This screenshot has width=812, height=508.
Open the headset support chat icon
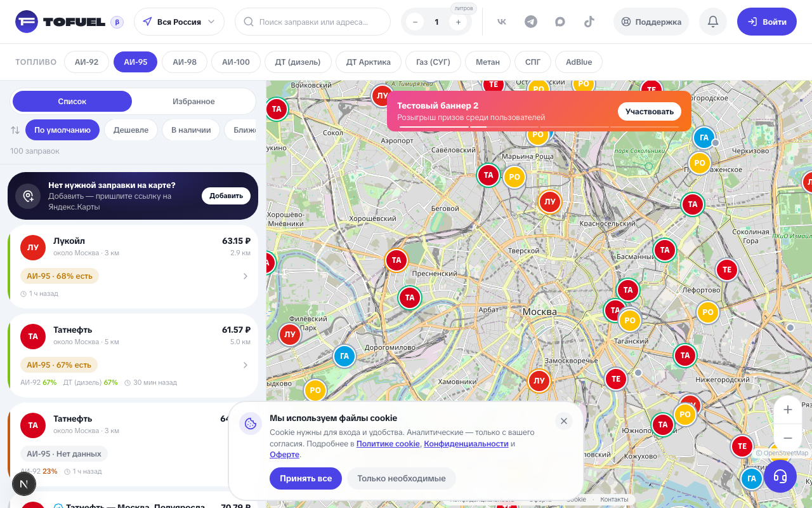780,476
